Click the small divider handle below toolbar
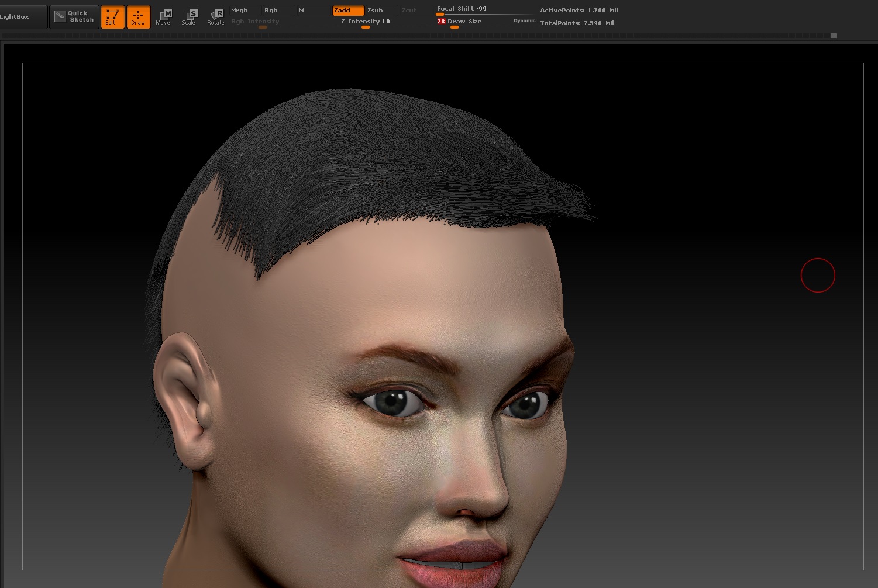This screenshot has width=878, height=588. [x=834, y=36]
